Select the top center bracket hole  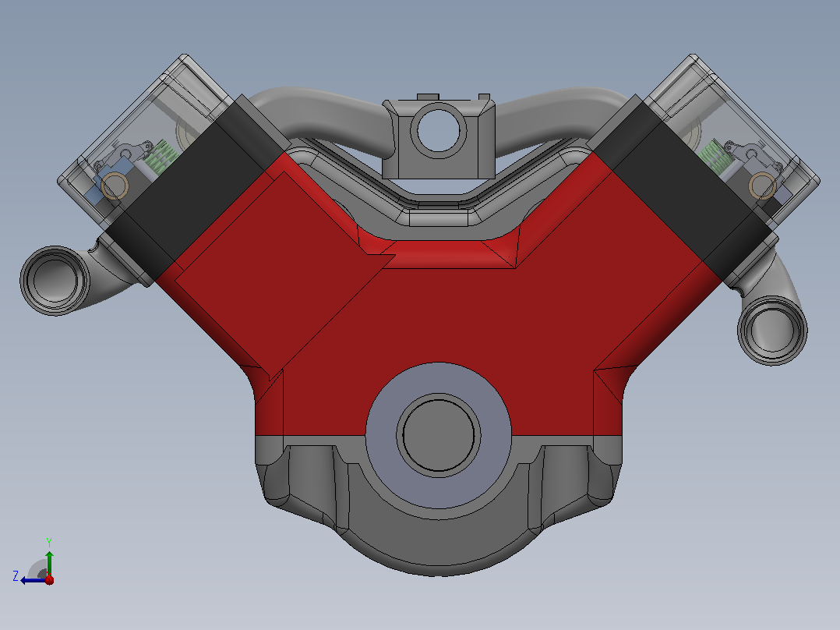tap(438, 131)
